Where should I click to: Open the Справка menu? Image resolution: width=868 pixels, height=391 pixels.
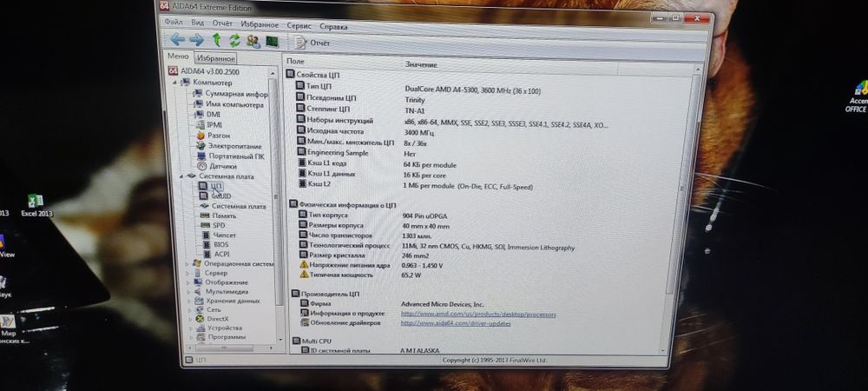click(x=334, y=26)
